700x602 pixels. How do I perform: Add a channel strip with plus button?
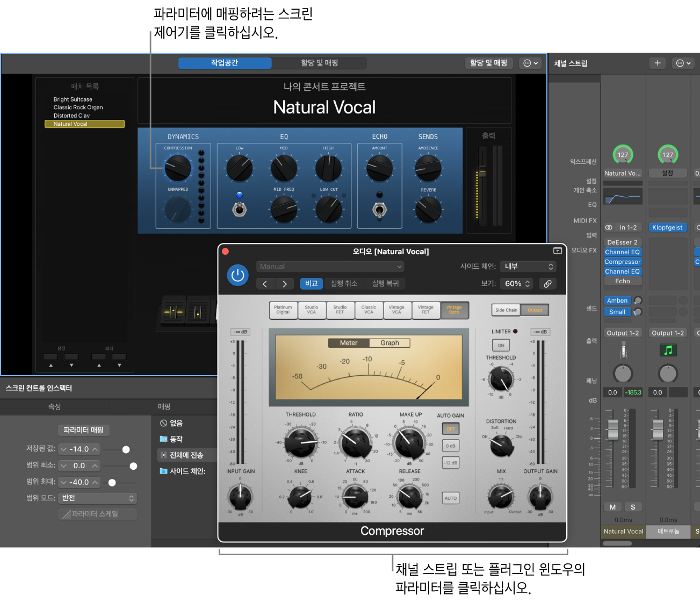click(658, 63)
